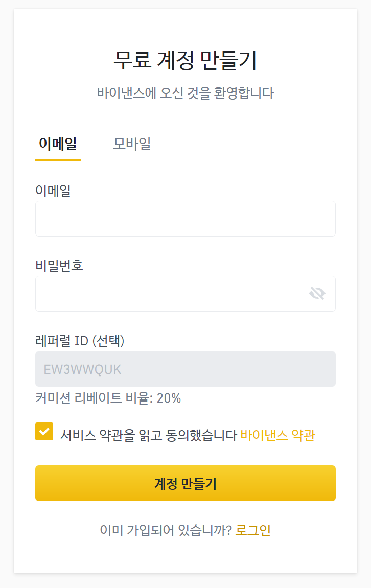
Task: Click the 이메일 label above the field
Action: (x=53, y=191)
